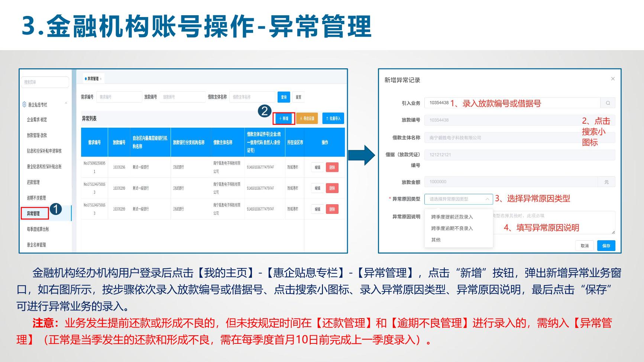
Task: Go to 还款管理 in the sidebar
Action: (33, 182)
